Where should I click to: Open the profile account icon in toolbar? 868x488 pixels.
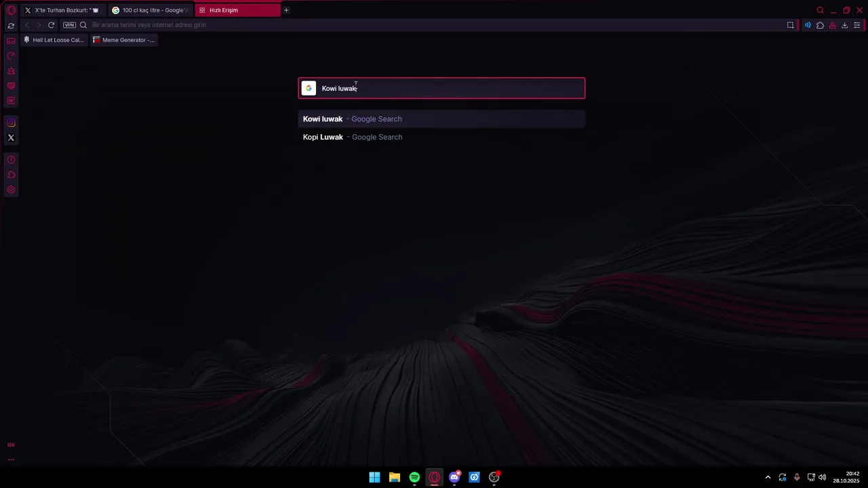click(832, 25)
